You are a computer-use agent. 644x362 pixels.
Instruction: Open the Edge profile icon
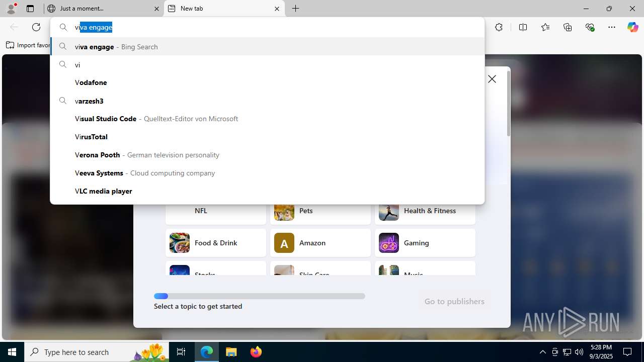(x=11, y=9)
